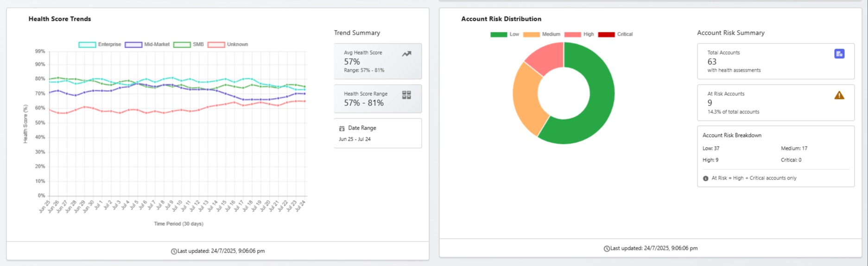Click the '50%' y-axis label

(x=40, y=123)
